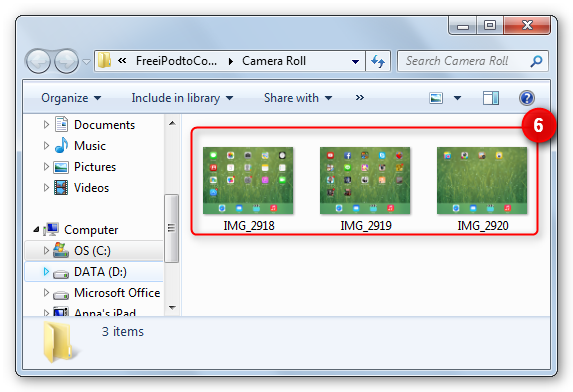Viewport: 573px width, 392px height.
Task: Select Music in the navigation pane
Action: 90,146
